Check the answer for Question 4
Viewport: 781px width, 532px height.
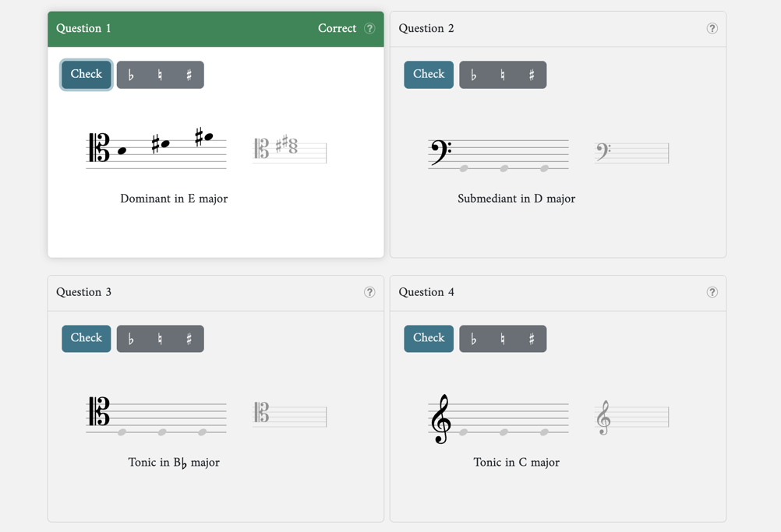tap(429, 339)
